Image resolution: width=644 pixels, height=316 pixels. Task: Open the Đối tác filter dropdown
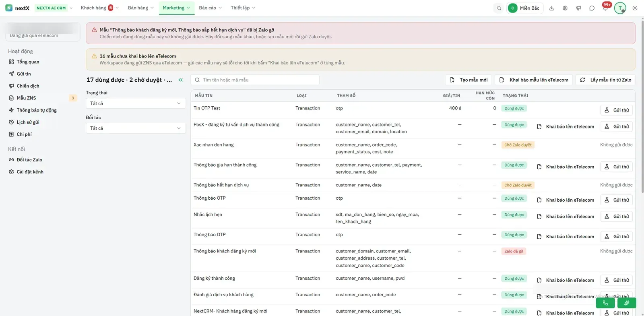click(136, 128)
